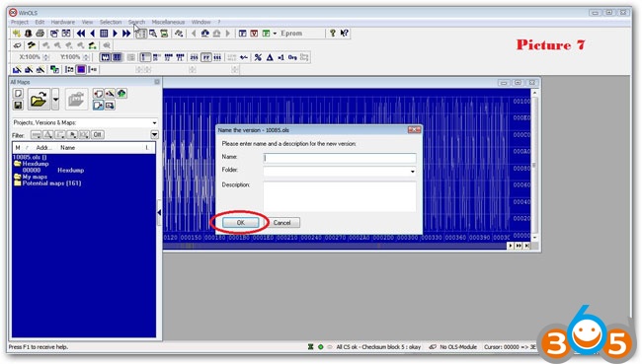Step forward with single right blue arrow
Image resolution: width=642 pixels, height=364 pixels.
115,34
